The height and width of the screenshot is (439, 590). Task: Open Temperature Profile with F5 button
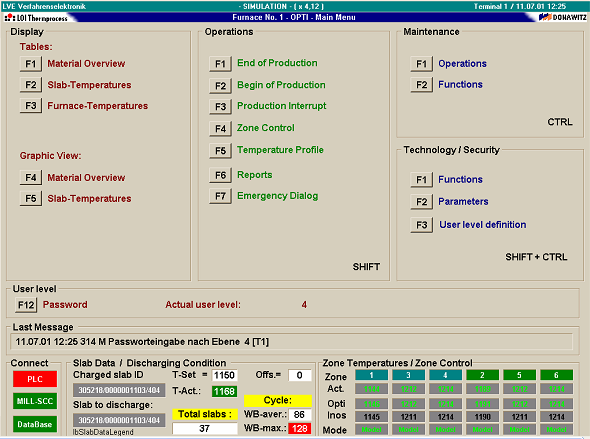[220, 151]
